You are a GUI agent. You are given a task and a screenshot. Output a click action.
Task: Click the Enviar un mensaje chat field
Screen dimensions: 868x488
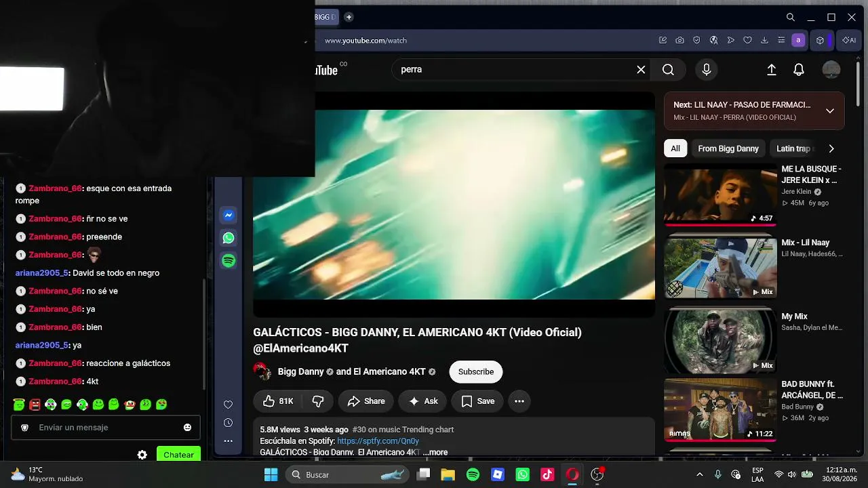(106, 428)
